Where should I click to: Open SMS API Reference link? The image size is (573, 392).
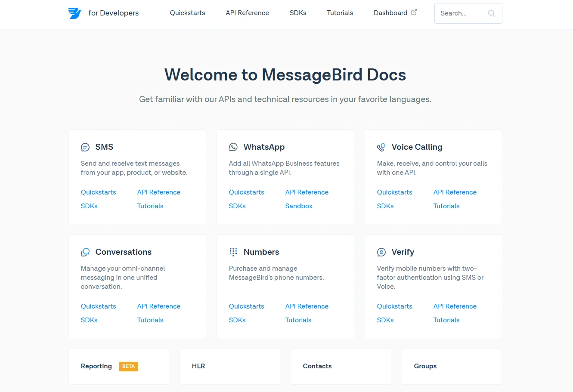pyautogui.click(x=159, y=192)
